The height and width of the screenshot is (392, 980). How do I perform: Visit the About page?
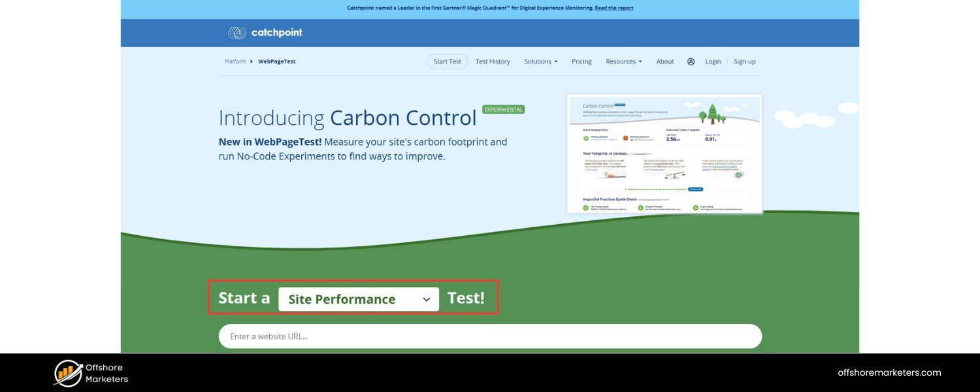coord(664,61)
